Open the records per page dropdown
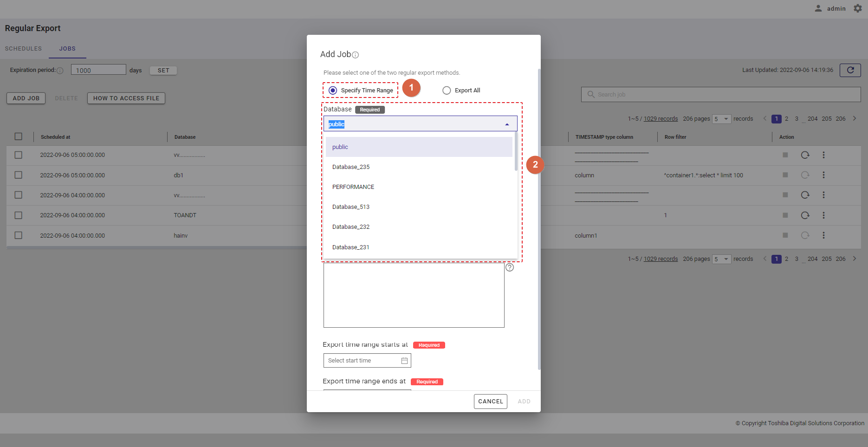Image resolution: width=868 pixels, height=447 pixels. [x=722, y=119]
